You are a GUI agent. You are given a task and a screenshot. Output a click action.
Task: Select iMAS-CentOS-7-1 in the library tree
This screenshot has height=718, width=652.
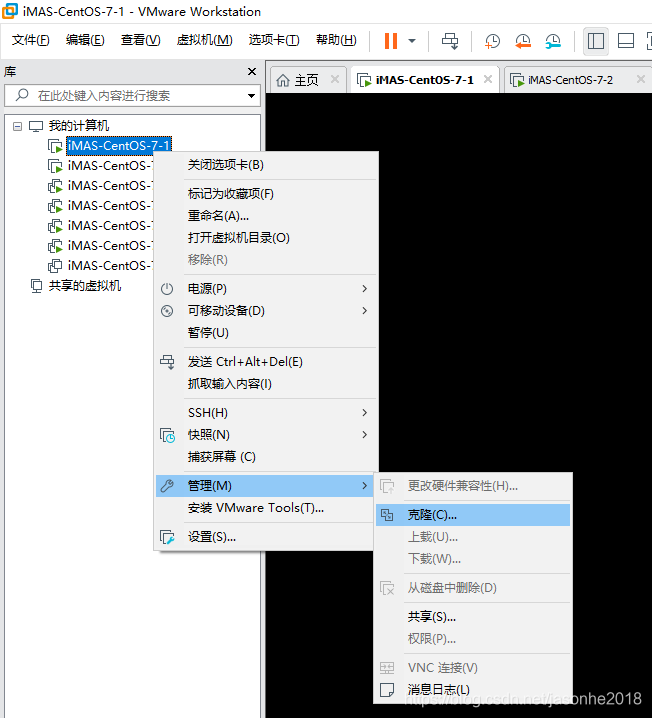point(119,146)
